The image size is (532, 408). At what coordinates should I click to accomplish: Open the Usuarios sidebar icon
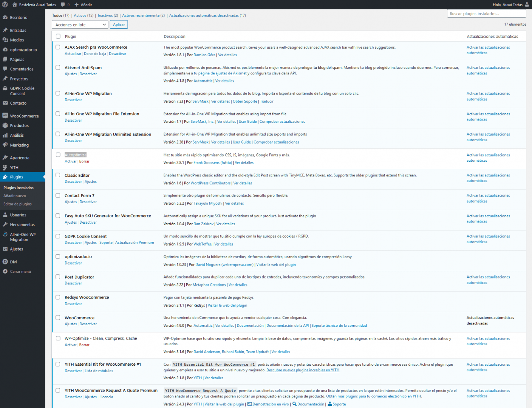point(5,215)
